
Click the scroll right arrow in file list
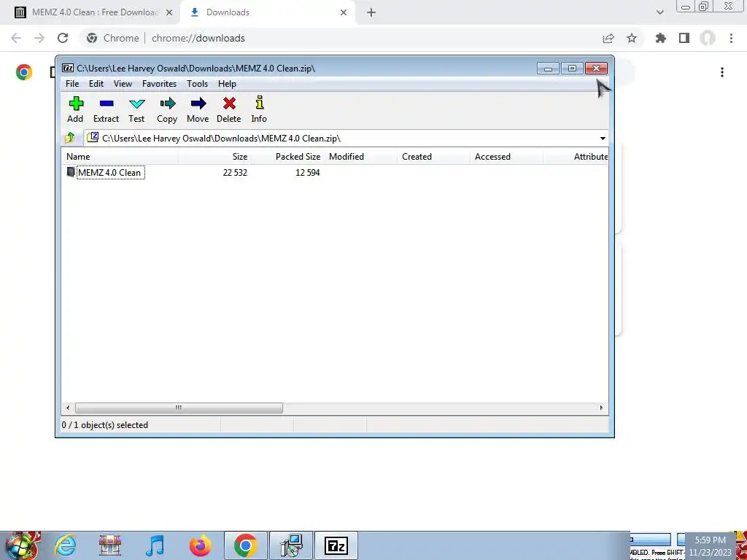(x=601, y=408)
